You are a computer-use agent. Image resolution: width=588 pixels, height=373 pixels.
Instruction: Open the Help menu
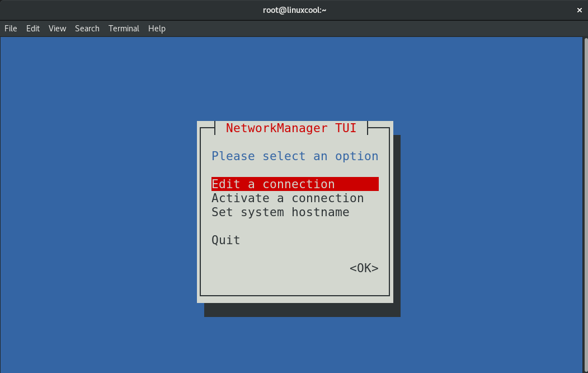click(157, 29)
